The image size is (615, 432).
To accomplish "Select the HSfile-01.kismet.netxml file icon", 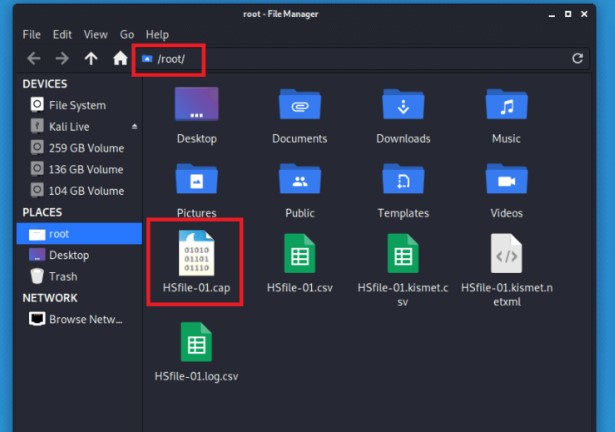I will 506,253.
